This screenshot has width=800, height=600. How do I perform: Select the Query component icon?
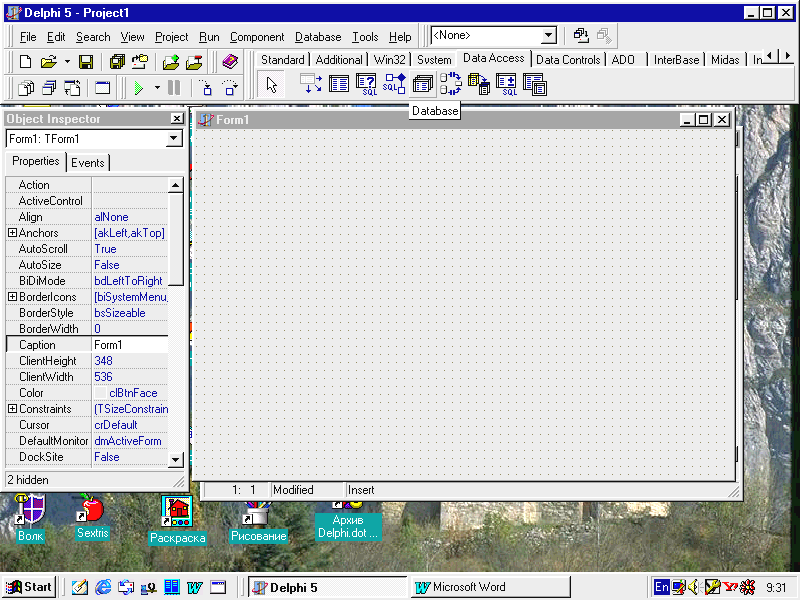pyautogui.click(x=366, y=84)
